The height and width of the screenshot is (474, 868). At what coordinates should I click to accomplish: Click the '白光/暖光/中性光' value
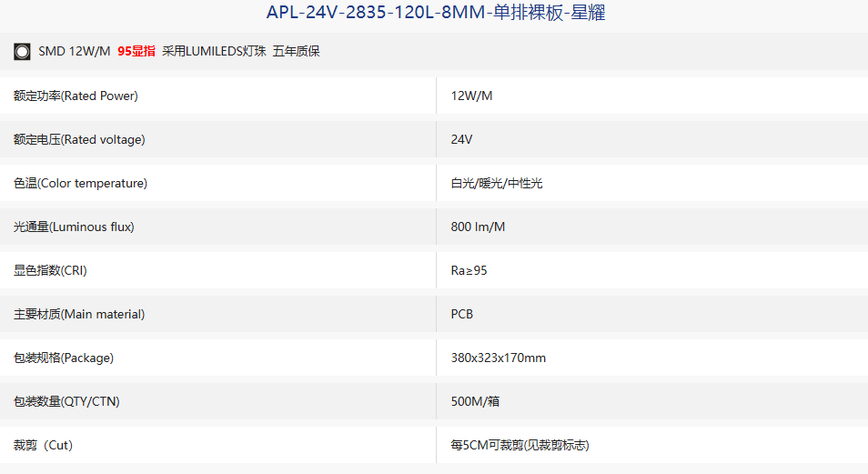(x=497, y=183)
